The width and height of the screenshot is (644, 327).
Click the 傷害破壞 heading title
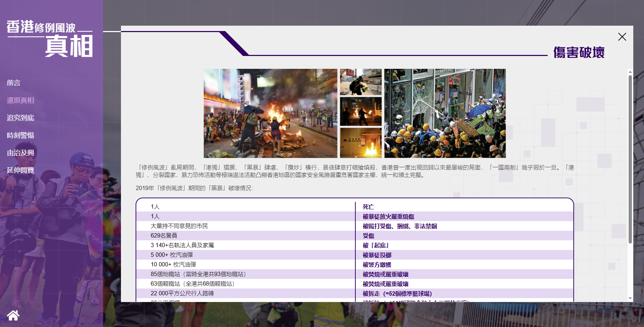pos(579,52)
